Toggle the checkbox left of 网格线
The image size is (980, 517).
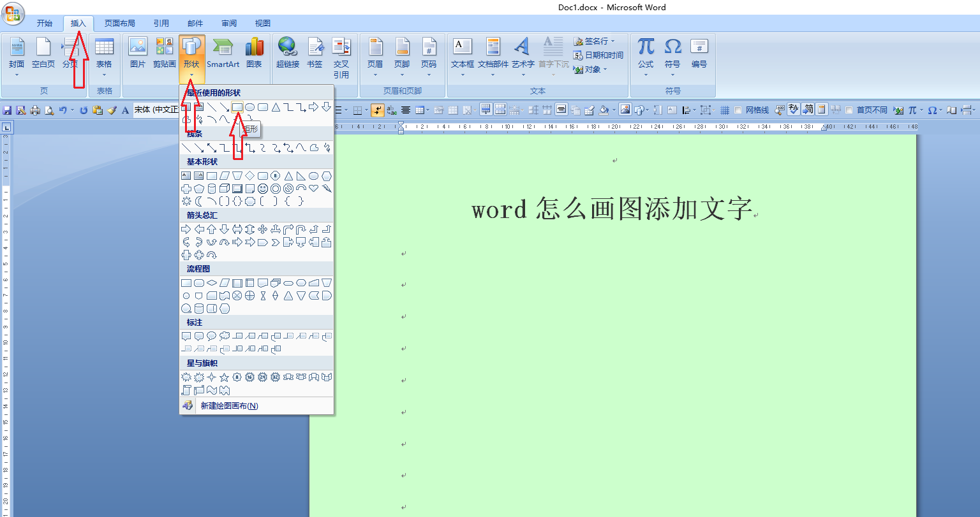pos(738,110)
